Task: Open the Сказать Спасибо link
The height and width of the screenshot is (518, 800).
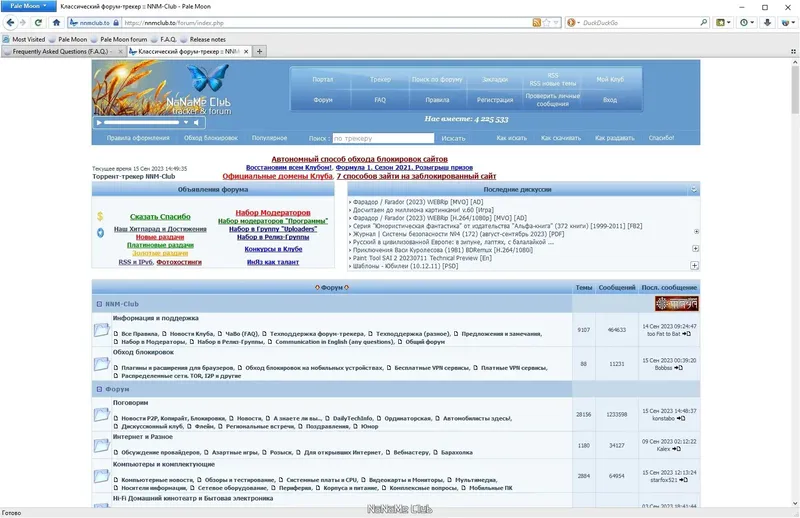Action: pos(160,217)
